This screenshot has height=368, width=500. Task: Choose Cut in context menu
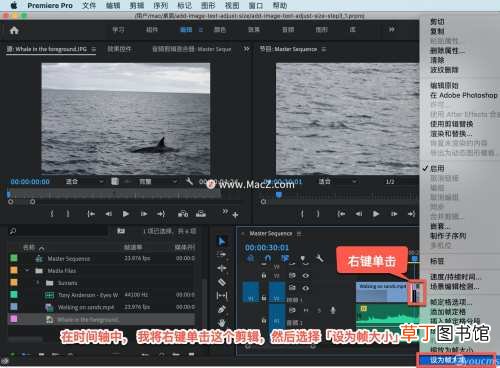[x=437, y=22]
